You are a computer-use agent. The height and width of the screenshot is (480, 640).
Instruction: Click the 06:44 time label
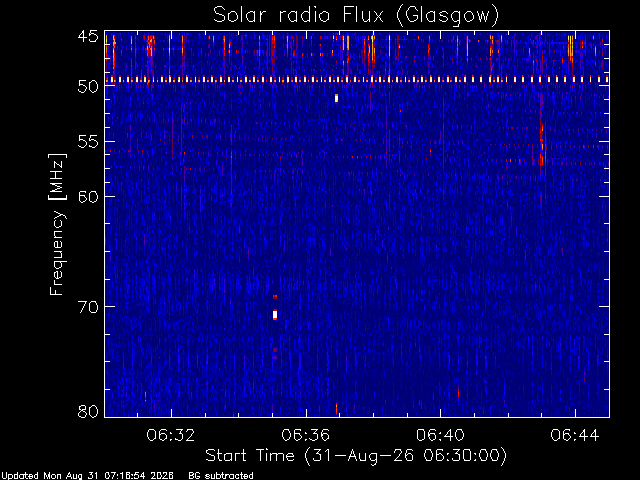coord(575,435)
